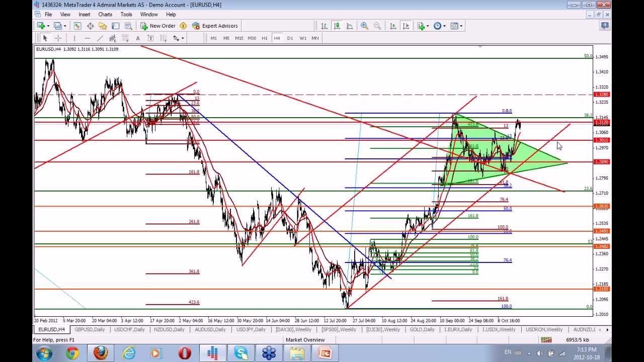Open the Charts menu

coord(105,15)
